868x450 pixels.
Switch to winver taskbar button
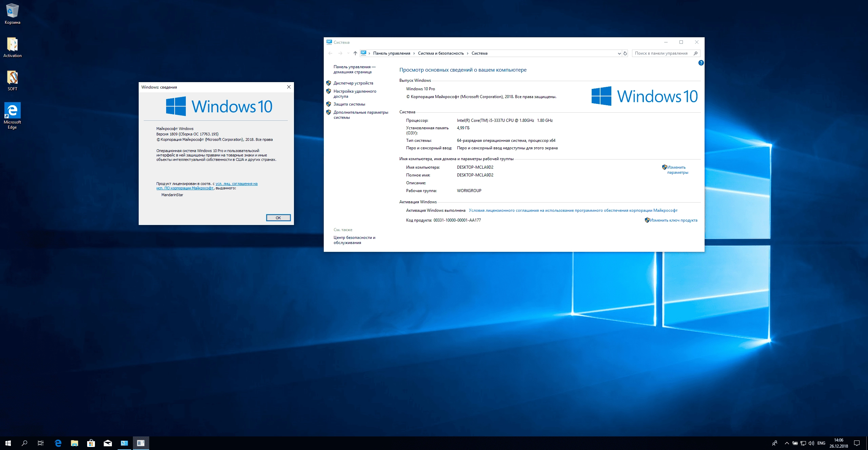pos(141,443)
